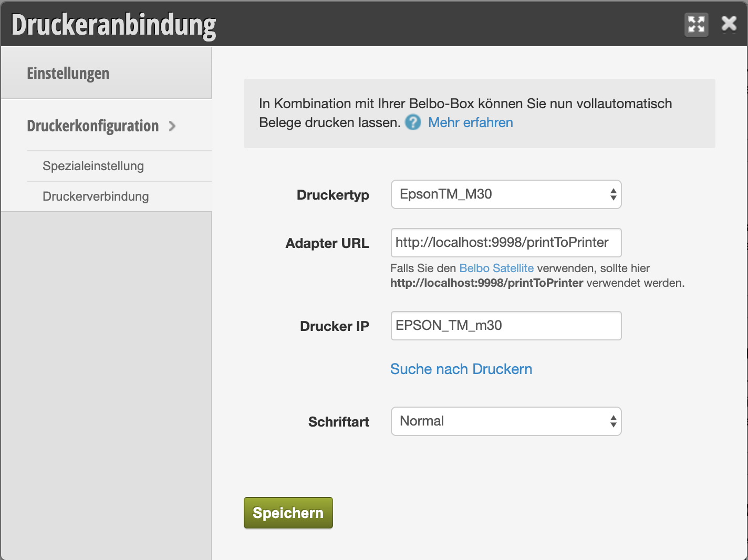Expand Druckerkonfiguration via its chevron
748x560 pixels.
pyautogui.click(x=172, y=126)
